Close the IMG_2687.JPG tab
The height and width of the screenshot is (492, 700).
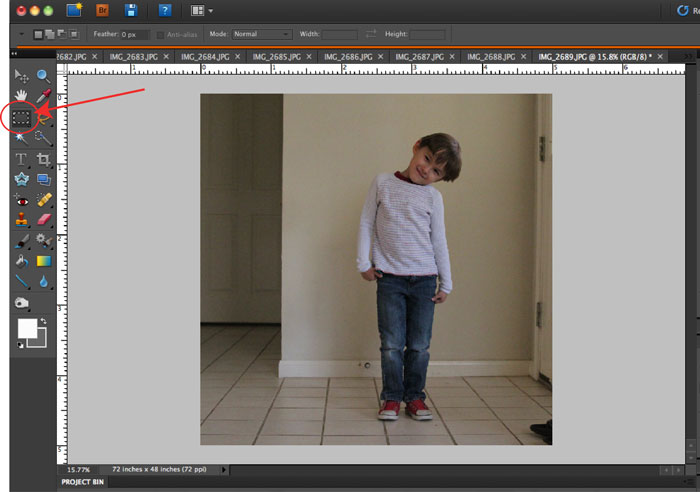[x=452, y=57]
